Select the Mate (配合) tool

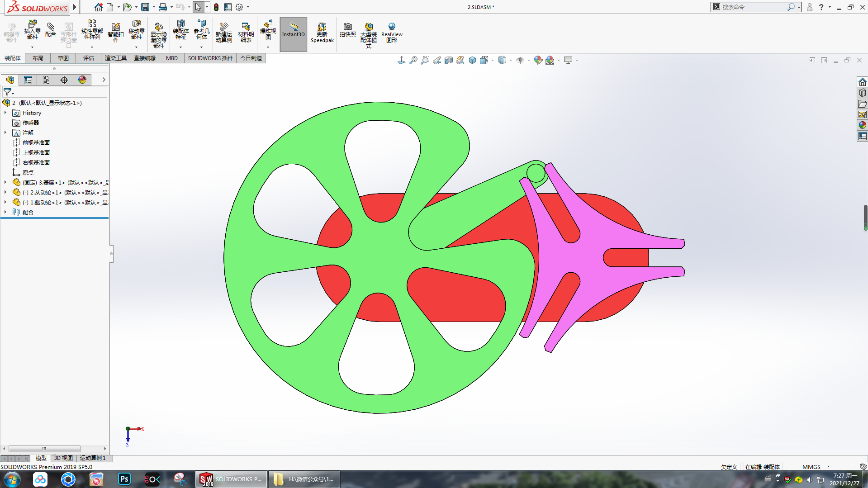51,30
